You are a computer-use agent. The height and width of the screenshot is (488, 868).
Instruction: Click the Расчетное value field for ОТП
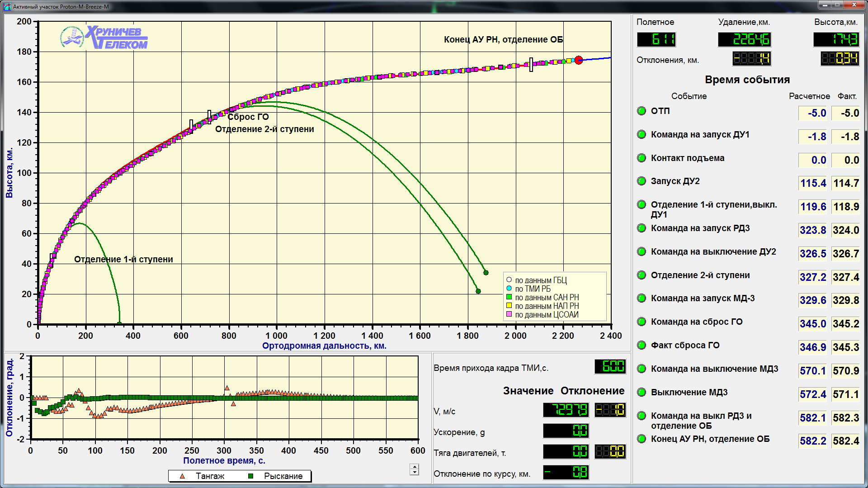tap(812, 113)
